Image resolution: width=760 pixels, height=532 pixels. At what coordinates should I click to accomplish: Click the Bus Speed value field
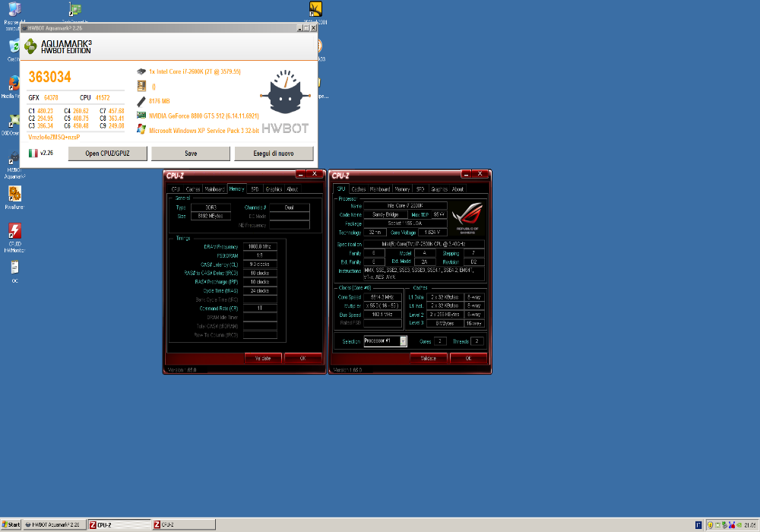pos(382,315)
